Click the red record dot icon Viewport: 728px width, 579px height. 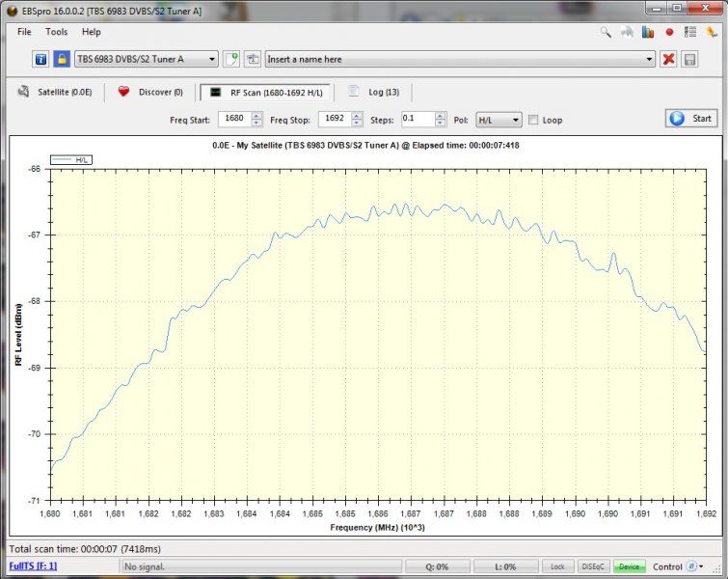(668, 32)
